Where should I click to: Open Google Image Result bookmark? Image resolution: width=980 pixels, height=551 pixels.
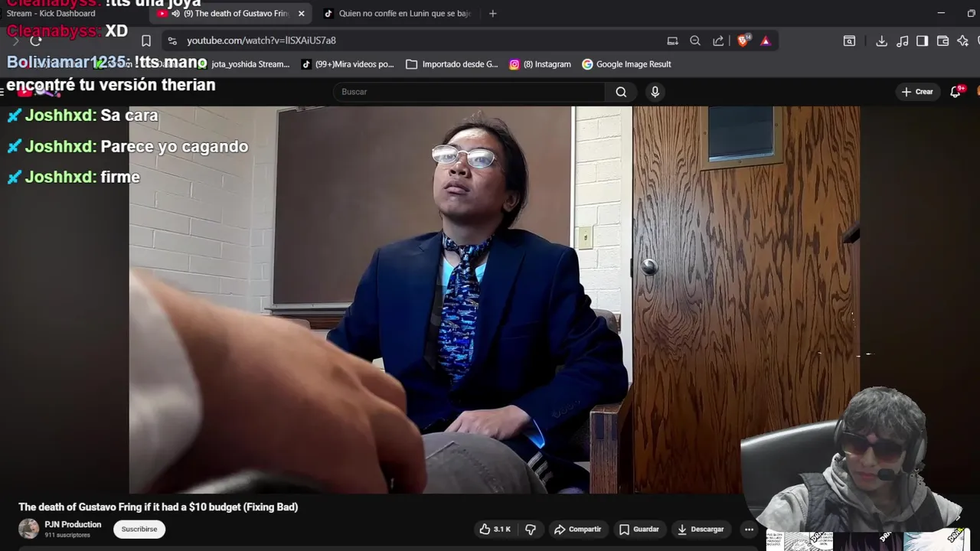(626, 64)
